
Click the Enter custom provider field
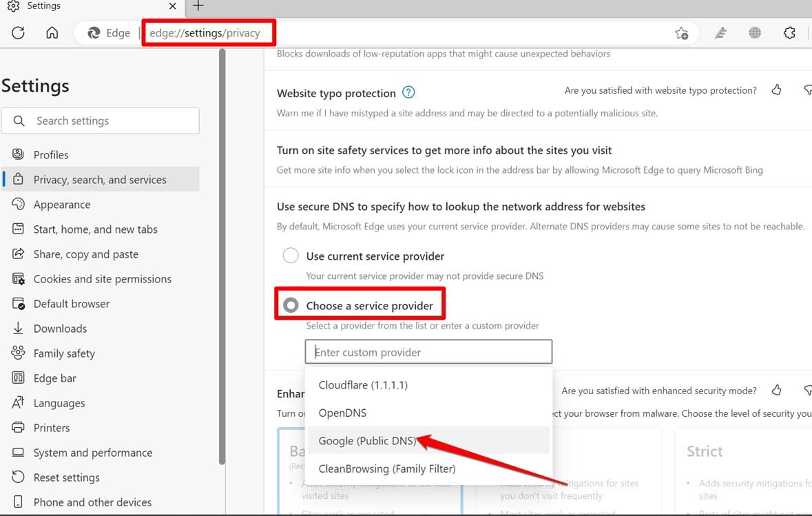pos(428,352)
